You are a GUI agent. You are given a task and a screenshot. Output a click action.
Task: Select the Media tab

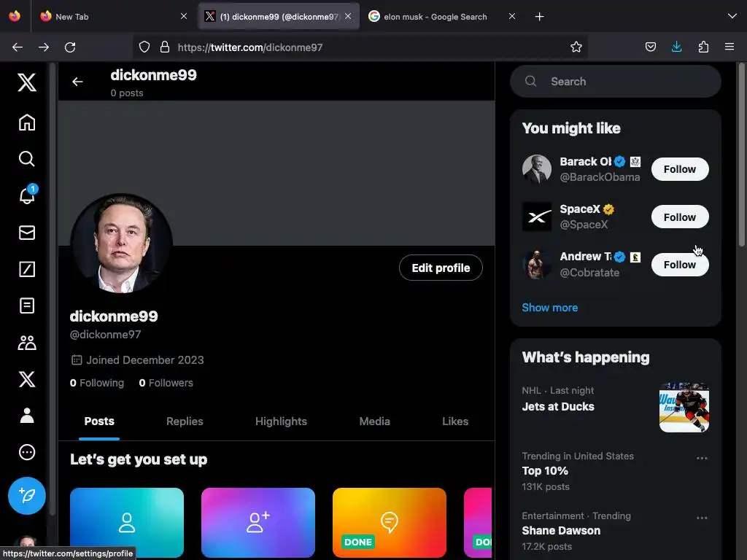click(x=374, y=421)
